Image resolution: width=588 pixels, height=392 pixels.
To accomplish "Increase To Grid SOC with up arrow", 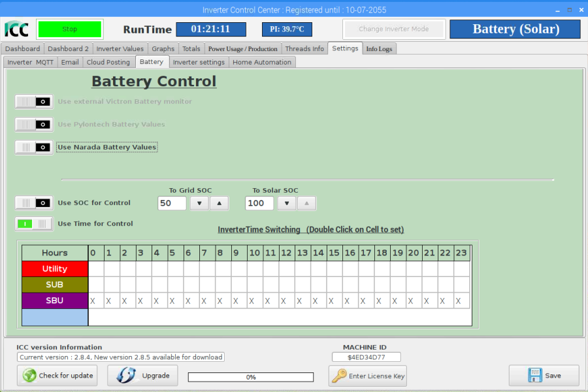I will point(219,203).
